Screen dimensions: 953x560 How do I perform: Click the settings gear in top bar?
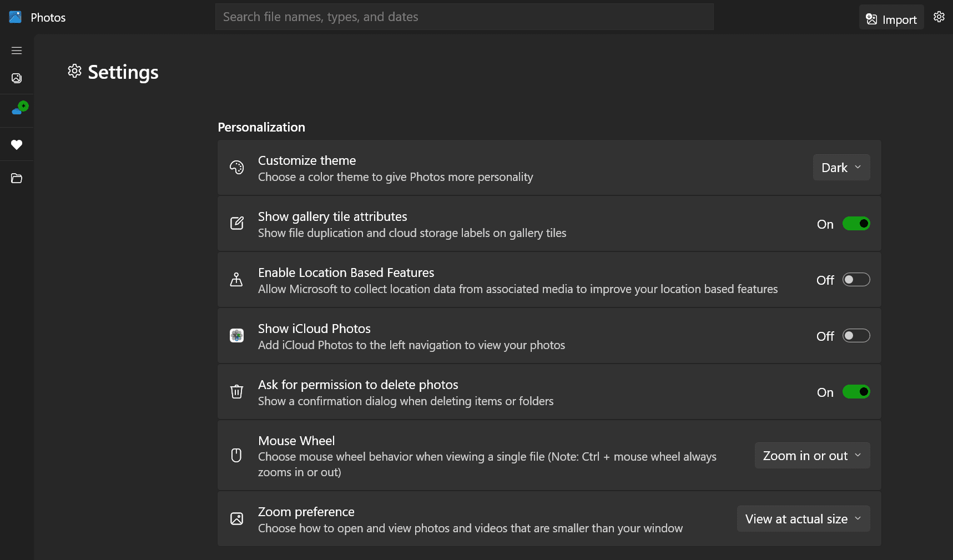click(939, 17)
